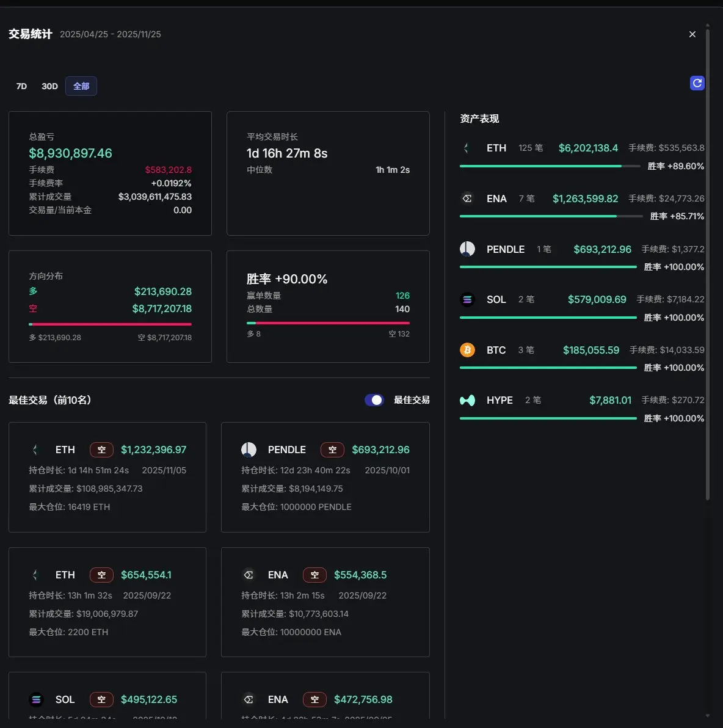The height and width of the screenshot is (728, 723).
Task: Click the BTC icon in asset performance
Action: pos(467,350)
